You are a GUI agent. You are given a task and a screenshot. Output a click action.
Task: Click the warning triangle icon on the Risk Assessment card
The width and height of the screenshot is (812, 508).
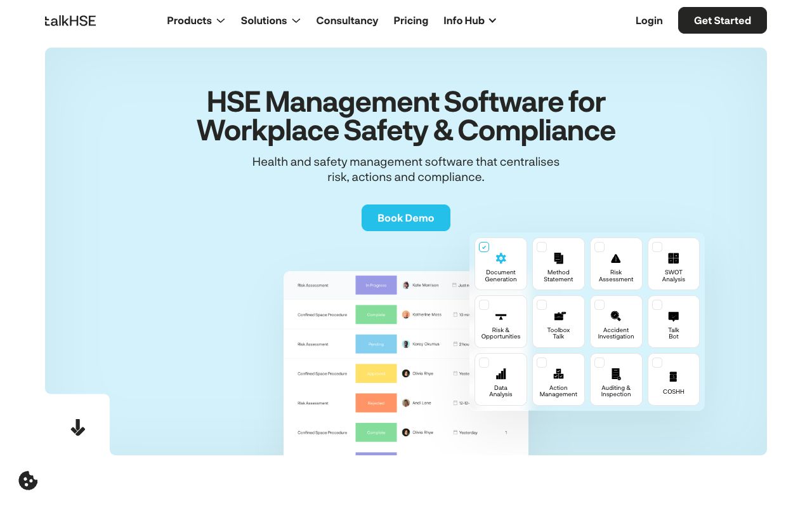click(x=616, y=258)
